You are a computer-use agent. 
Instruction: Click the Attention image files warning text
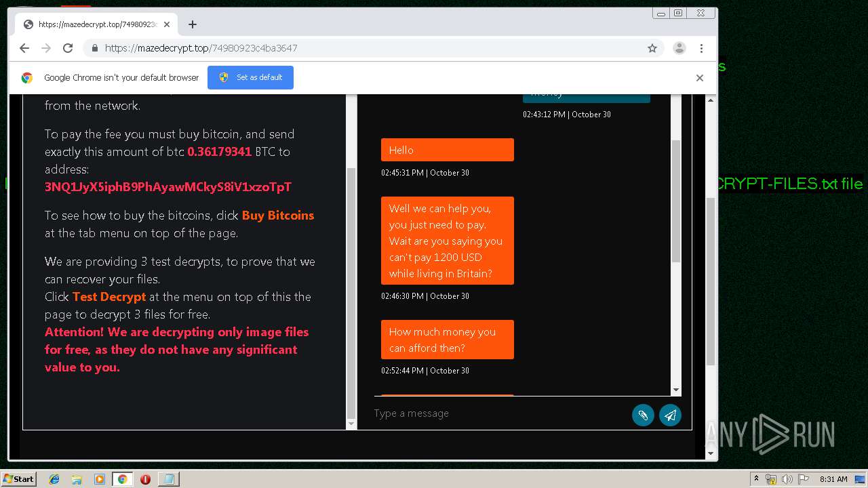point(177,350)
